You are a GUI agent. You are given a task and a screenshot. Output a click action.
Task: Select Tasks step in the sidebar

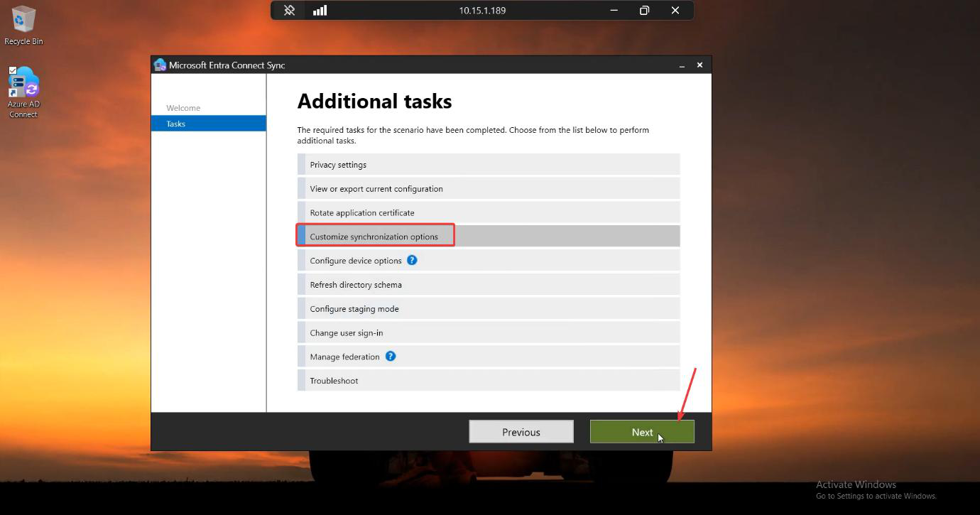209,124
